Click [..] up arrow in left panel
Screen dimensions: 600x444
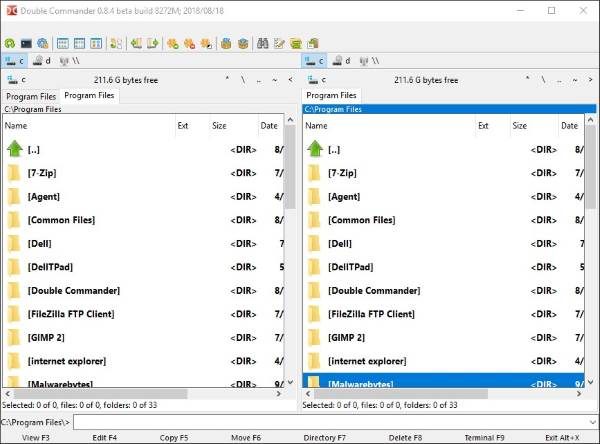(15, 149)
